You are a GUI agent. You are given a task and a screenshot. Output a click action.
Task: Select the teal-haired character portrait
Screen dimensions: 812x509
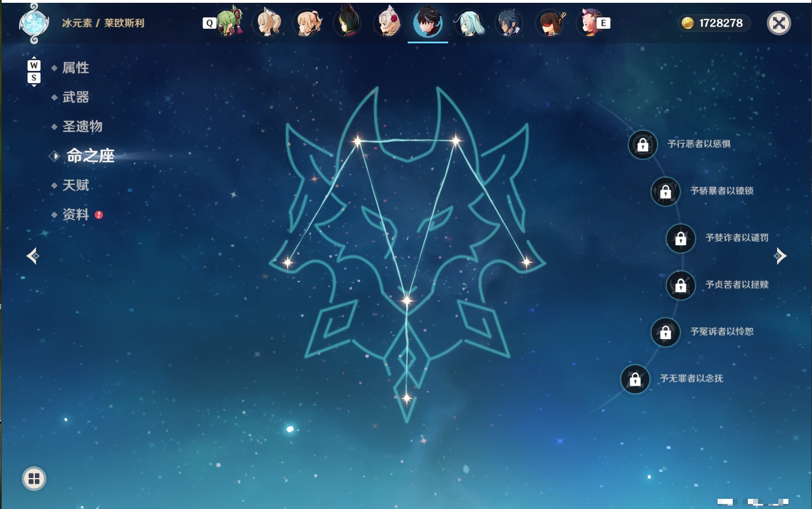tap(469, 22)
